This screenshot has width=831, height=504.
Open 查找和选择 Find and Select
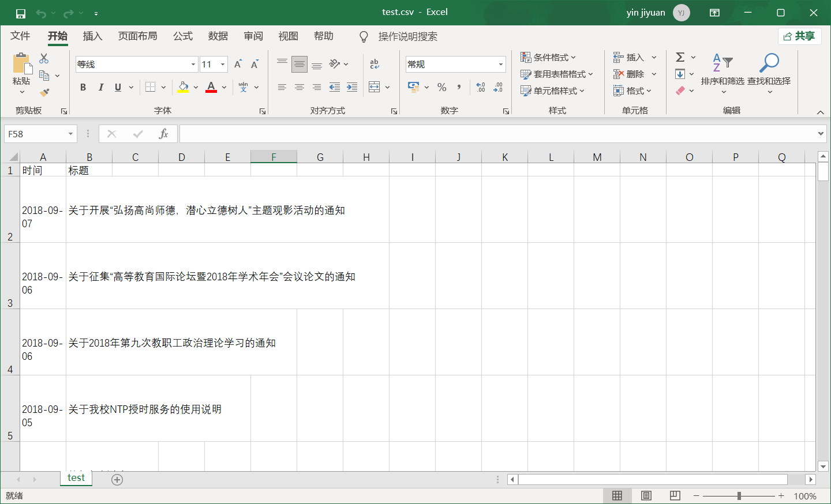769,74
